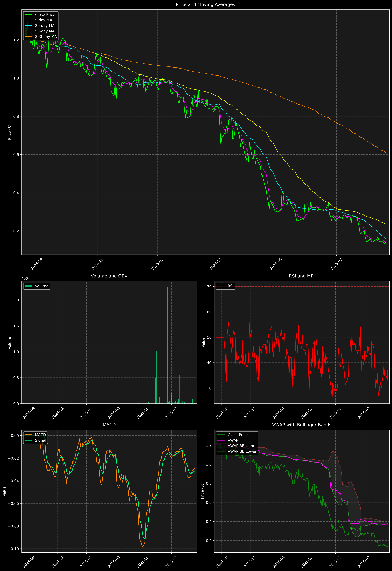The height and width of the screenshot is (571, 392).
Task: Click the Price and Moving Averages title
Action: (x=205, y=4)
